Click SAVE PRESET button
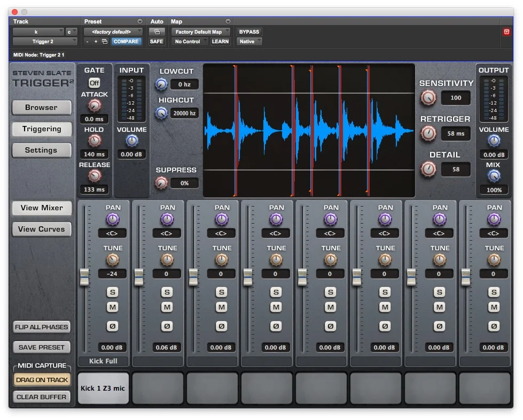523x420 pixels. [x=41, y=347]
